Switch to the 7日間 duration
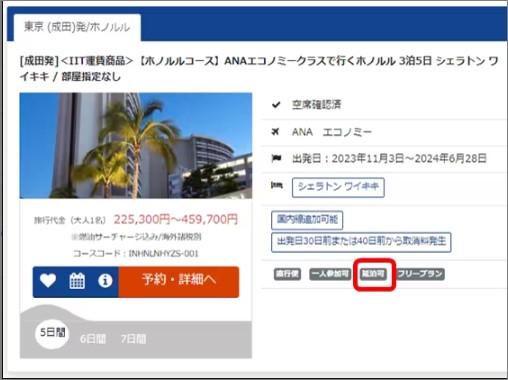Screen dimensions: 508x380 point(133,339)
